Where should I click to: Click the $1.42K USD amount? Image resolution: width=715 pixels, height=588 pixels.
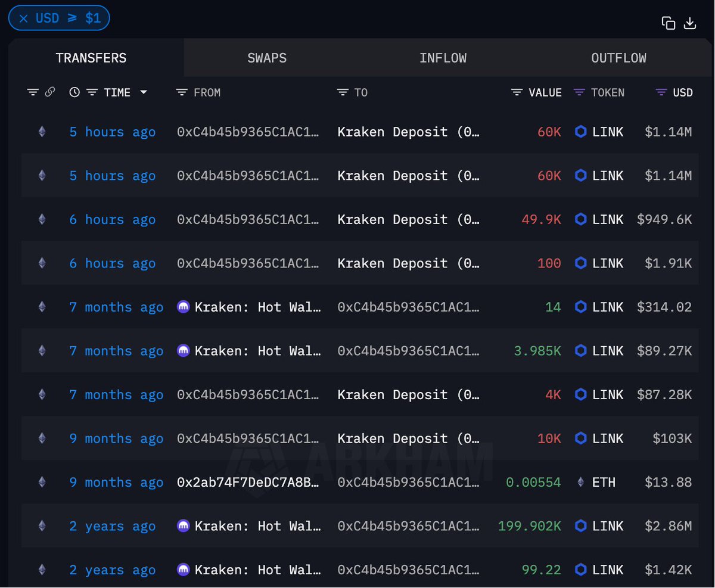[x=669, y=570]
